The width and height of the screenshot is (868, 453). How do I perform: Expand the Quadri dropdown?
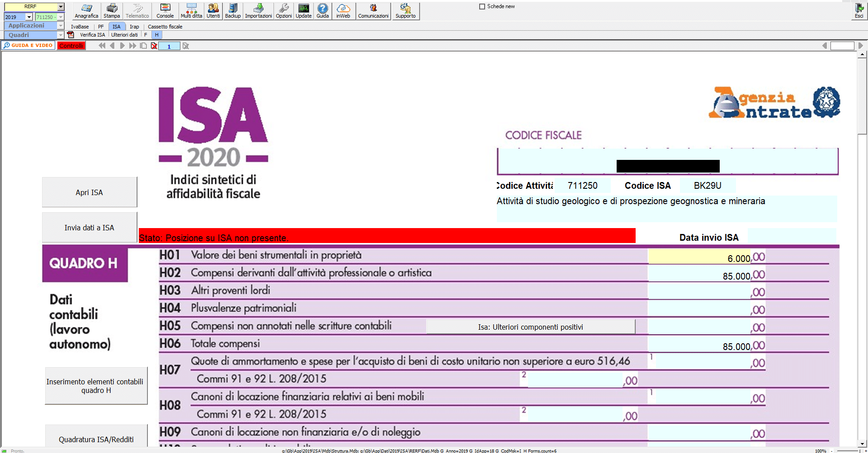(61, 35)
